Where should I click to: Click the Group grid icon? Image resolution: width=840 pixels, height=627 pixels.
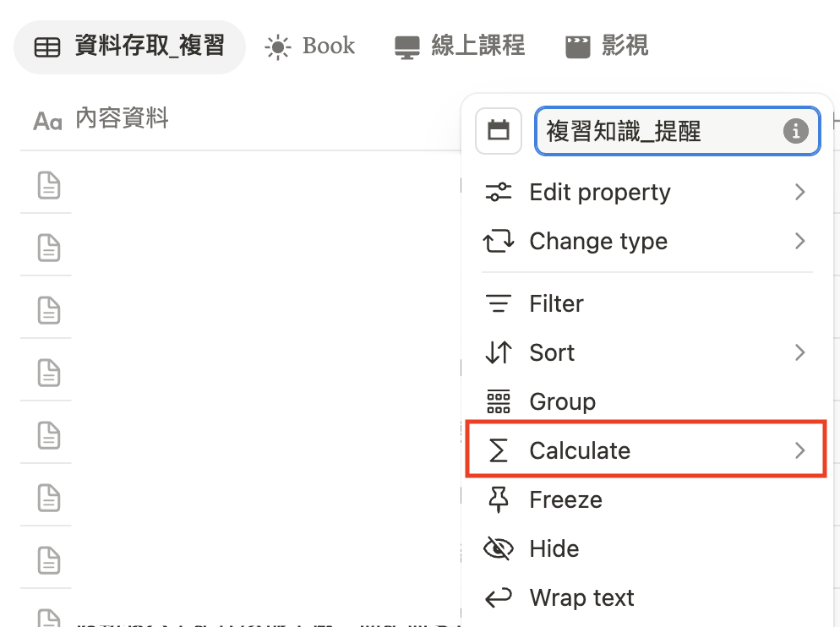click(x=499, y=401)
